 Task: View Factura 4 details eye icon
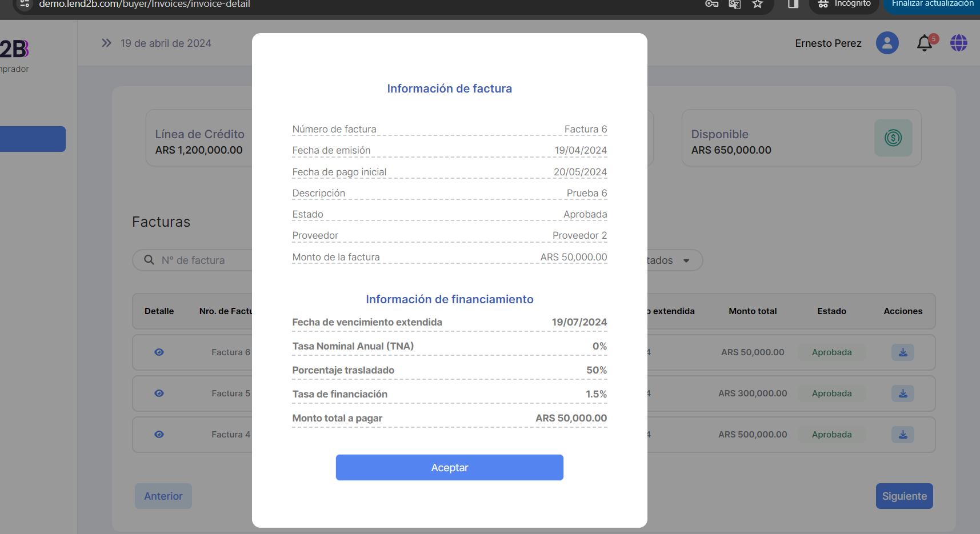(x=159, y=435)
